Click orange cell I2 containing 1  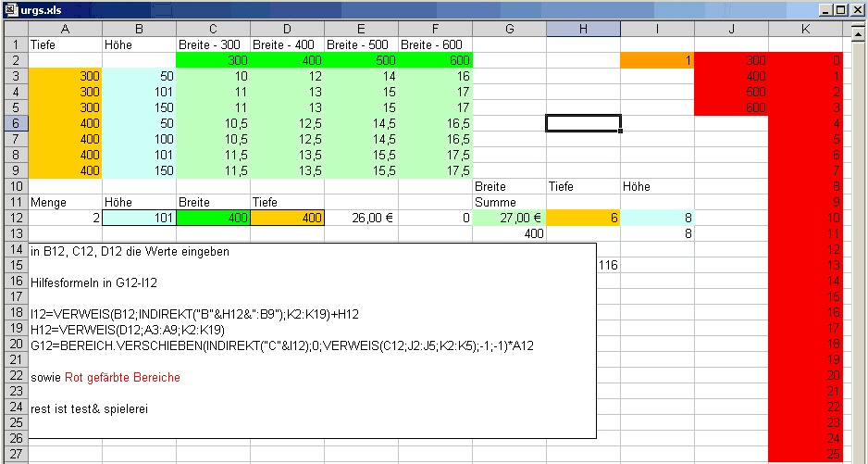(x=658, y=60)
